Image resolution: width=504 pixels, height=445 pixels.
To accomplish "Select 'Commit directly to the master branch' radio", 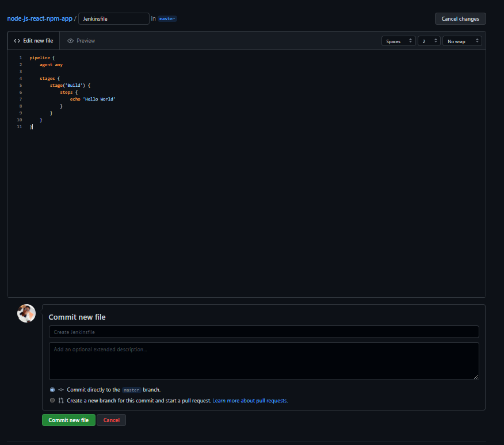I will tap(52, 390).
